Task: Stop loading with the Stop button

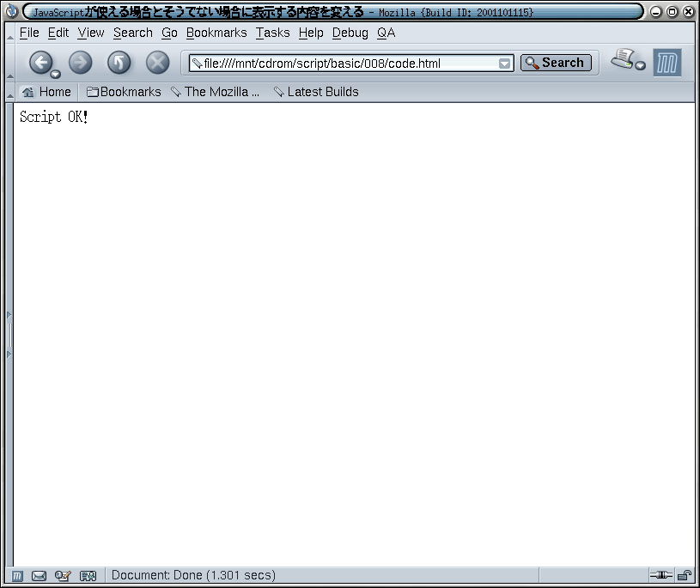Action: [157, 62]
